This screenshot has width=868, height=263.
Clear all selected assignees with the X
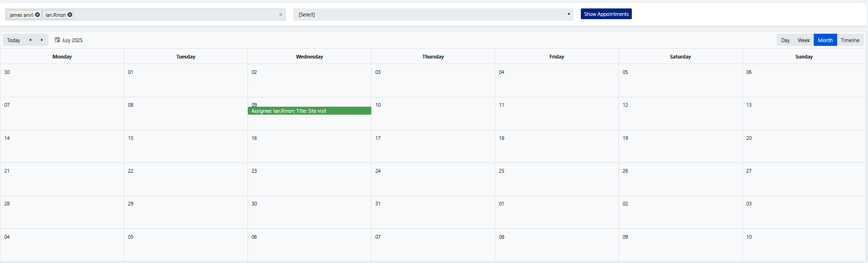[281, 15]
